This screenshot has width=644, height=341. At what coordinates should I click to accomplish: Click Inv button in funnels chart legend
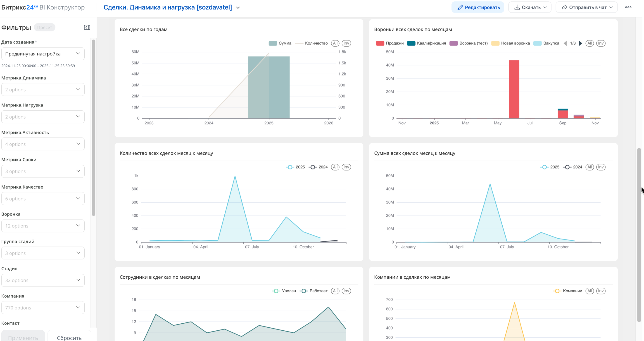(x=601, y=43)
